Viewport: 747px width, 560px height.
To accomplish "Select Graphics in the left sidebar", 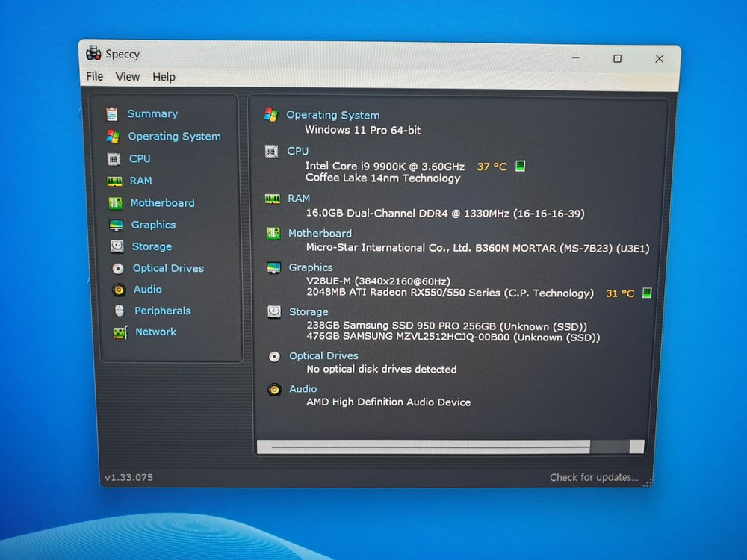I will point(153,225).
